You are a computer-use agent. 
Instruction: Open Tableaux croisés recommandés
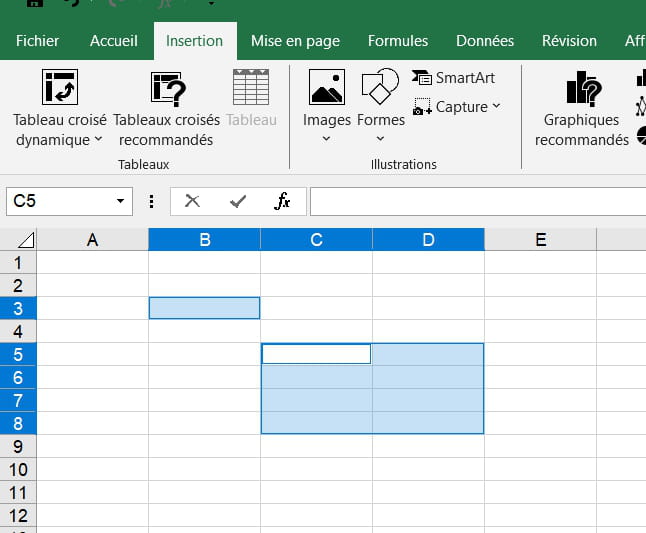pyautogui.click(x=168, y=88)
